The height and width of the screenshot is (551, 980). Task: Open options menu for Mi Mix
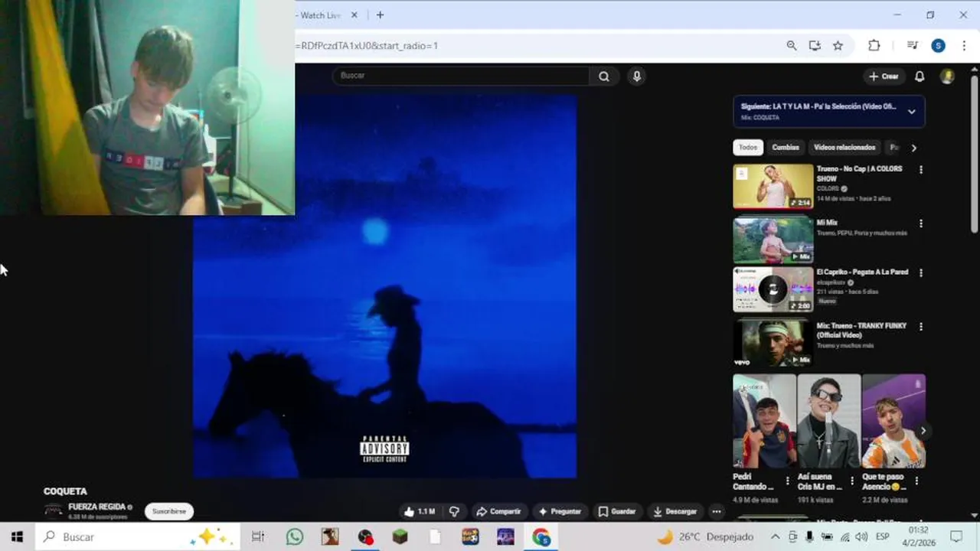[x=921, y=223]
